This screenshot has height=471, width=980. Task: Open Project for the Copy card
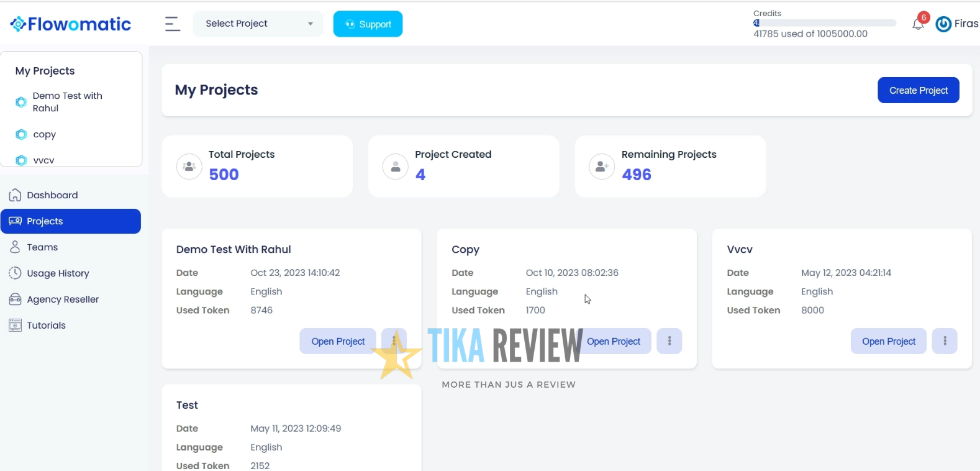coord(614,341)
